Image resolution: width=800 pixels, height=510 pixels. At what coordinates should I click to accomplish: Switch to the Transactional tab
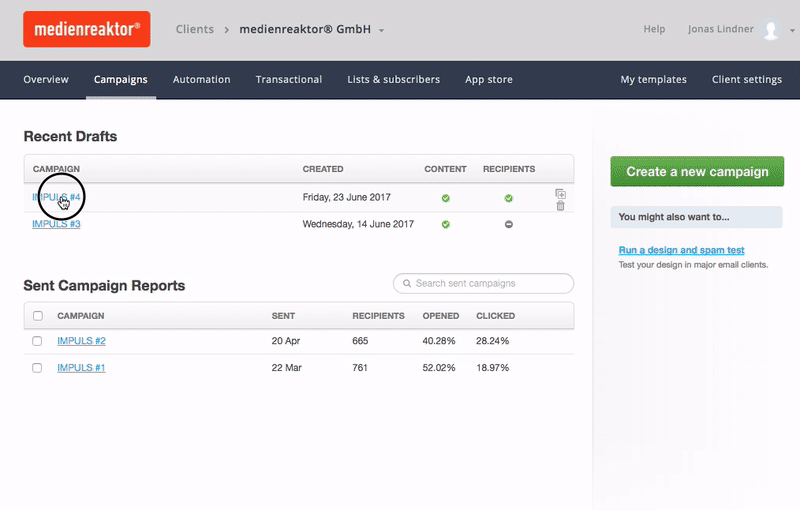[x=289, y=80]
